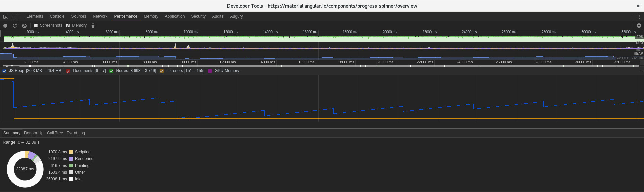Activate the inspect element picker icon
Screen dimensions: 644x192
point(5,17)
